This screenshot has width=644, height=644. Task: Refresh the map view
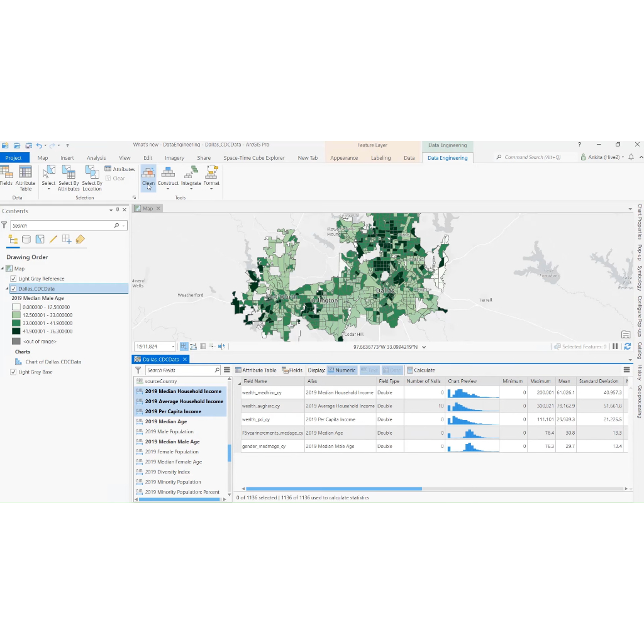[627, 347]
